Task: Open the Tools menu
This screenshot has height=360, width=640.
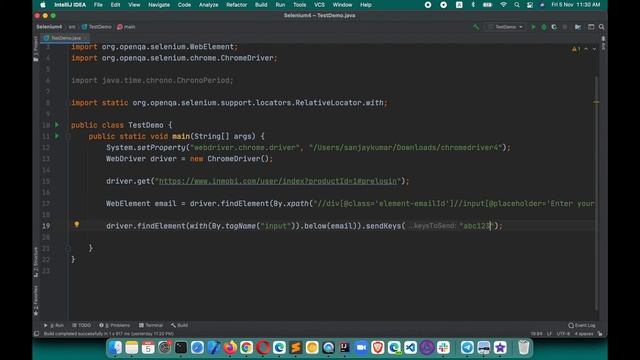Action: [299, 5]
